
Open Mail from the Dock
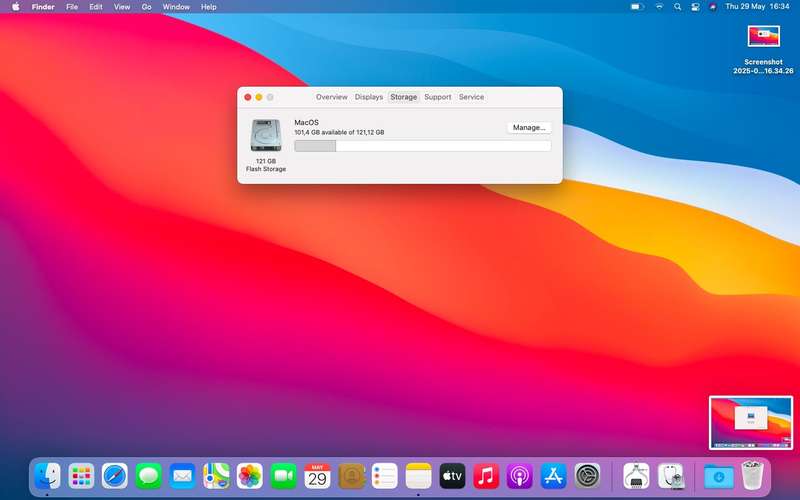point(182,476)
